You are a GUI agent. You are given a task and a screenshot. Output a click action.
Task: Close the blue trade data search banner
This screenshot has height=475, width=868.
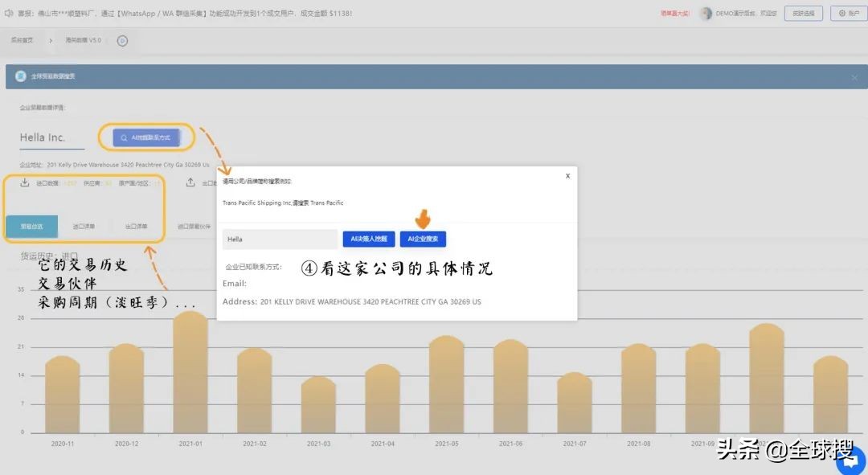[854, 77]
